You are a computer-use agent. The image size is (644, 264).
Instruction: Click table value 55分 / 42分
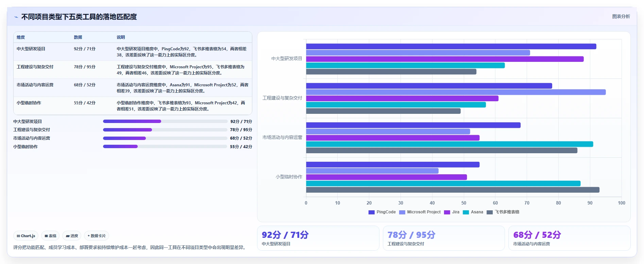click(85, 103)
